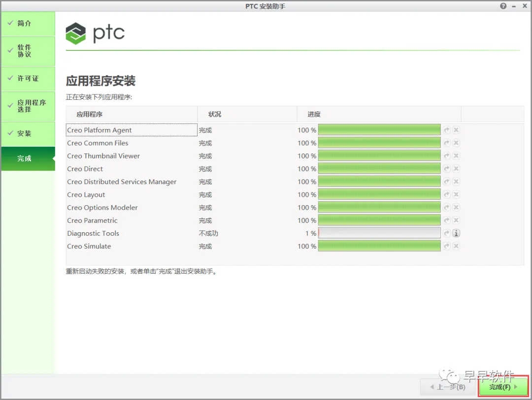Click the Creo Simulate progress bar
The width and height of the screenshot is (532, 400).
[x=379, y=246]
